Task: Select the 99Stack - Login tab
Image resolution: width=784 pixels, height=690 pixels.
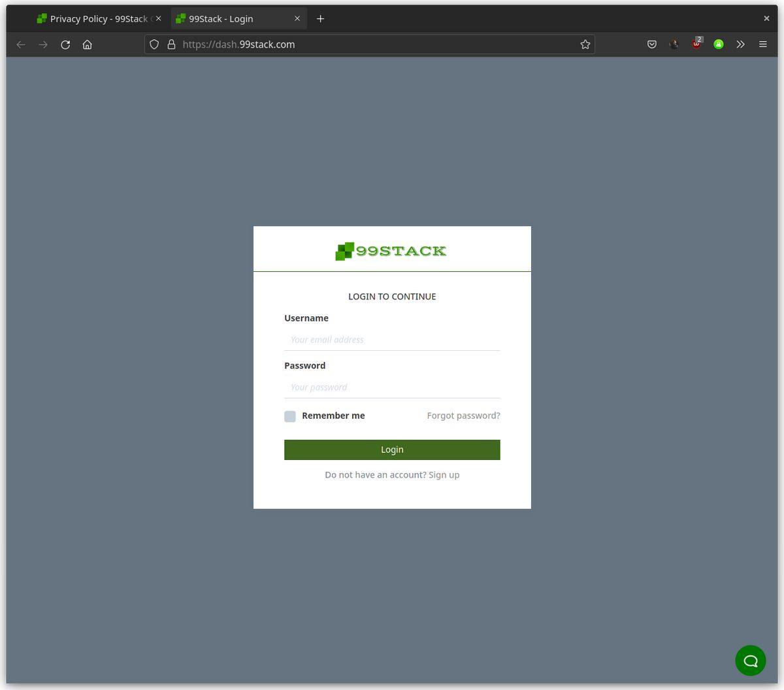Action: pyautogui.click(x=238, y=19)
